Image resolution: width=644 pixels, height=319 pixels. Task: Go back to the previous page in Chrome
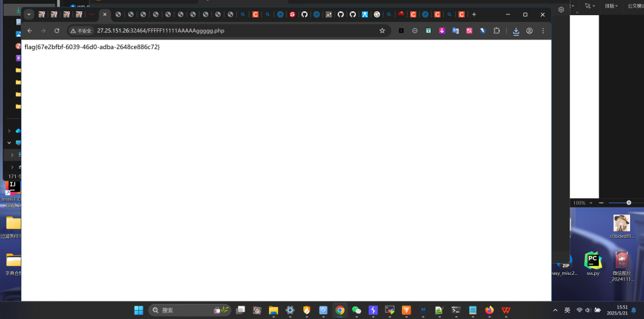point(30,31)
